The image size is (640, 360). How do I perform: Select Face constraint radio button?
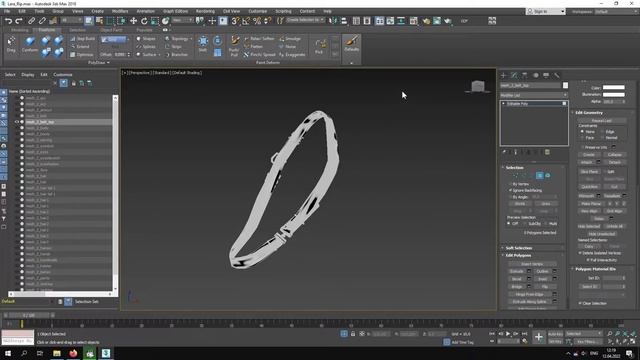coord(582,138)
